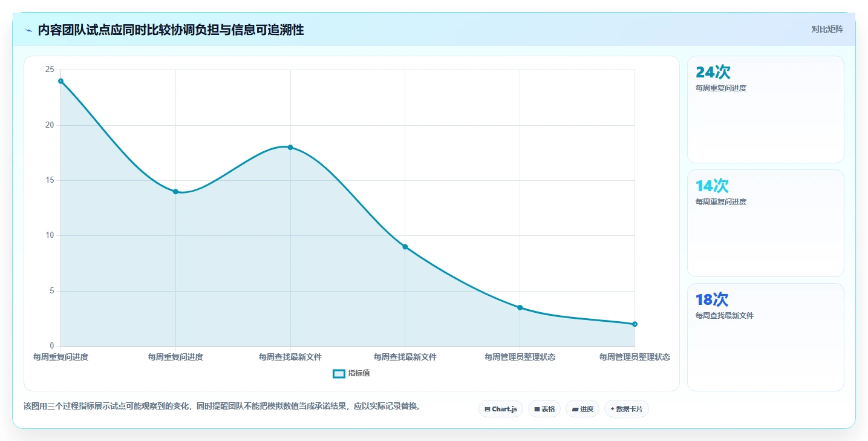Select the 表格 chip
The height and width of the screenshot is (441, 868).
tap(544, 409)
